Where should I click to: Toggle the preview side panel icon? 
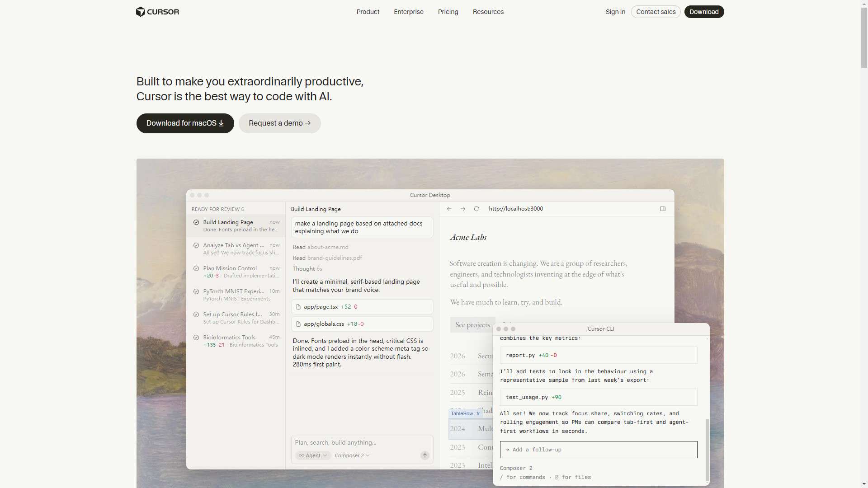[x=663, y=209]
